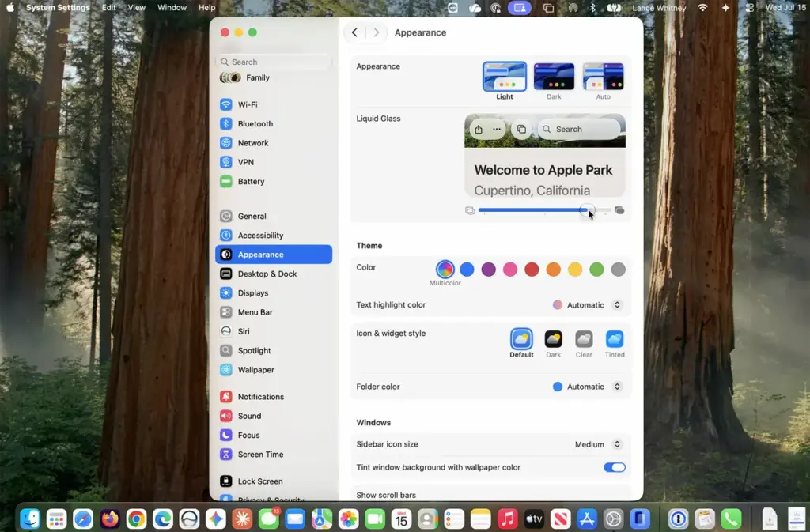This screenshot has height=532, width=810.
Task: Choose Dark icon & widget style
Action: [x=553, y=343]
